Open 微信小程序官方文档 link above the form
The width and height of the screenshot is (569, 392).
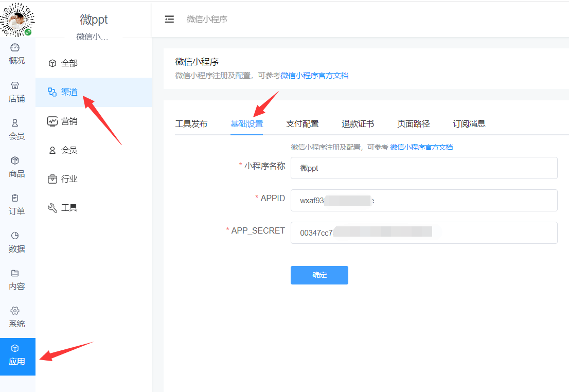click(x=421, y=147)
